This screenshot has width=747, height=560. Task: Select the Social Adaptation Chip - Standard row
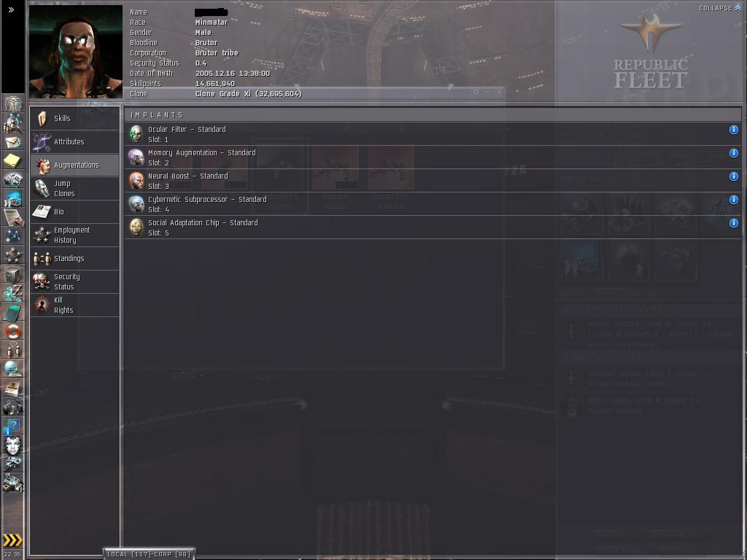click(x=433, y=227)
